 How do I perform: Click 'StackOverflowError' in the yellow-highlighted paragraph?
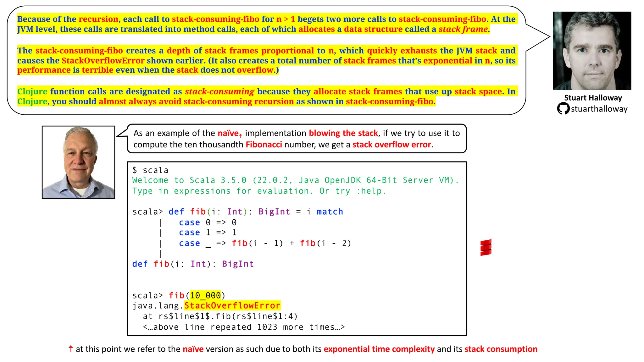point(103,61)
